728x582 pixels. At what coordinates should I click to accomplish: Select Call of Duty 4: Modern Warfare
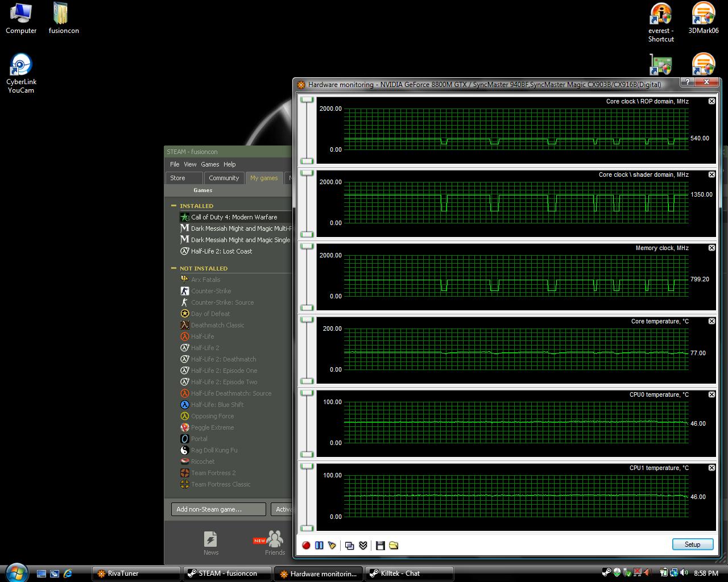[x=234, y=217]
